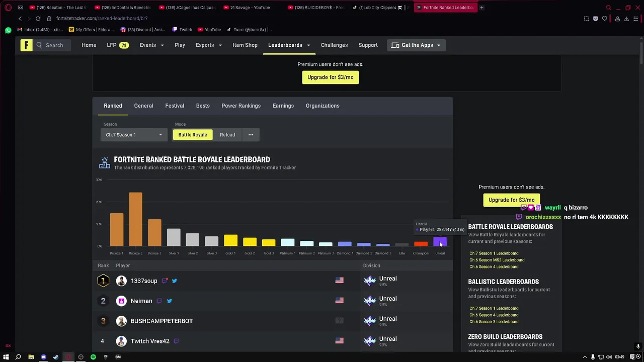Click Neiman's pink avatar picture
Image resolution: width=644 pixels, height=362 pixels.
(121, 301)
